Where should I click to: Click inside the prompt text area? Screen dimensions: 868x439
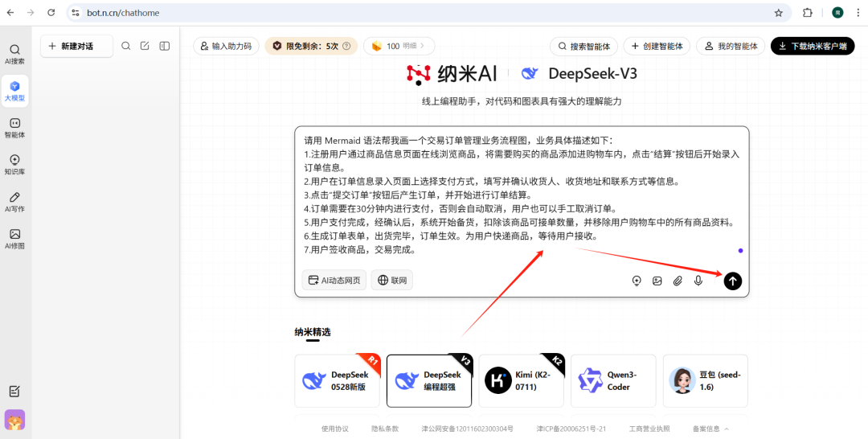pos(522,195)
